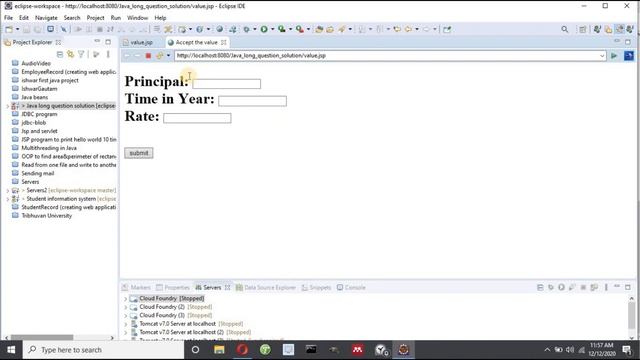Click the Principal input field

pyautogui.click(x=227, y=84)
